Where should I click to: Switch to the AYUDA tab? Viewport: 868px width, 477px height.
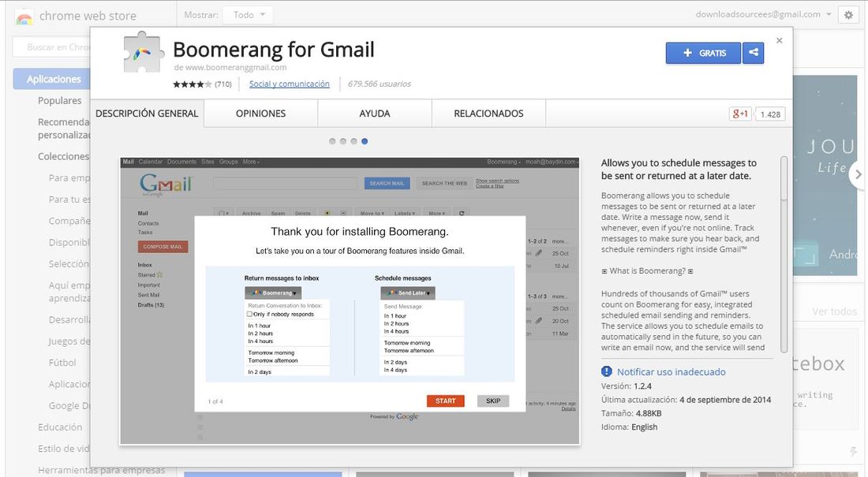click(x=375, y=114)
